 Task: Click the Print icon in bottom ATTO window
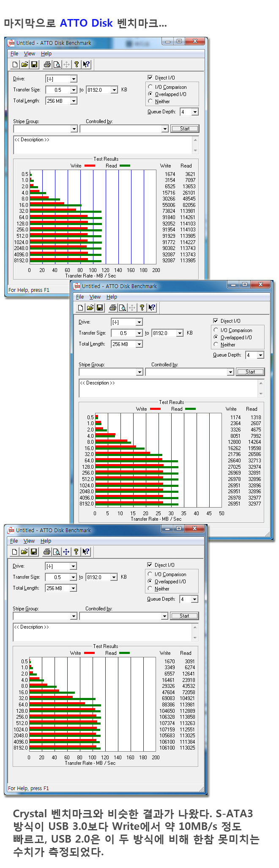(x=47, y=552)
